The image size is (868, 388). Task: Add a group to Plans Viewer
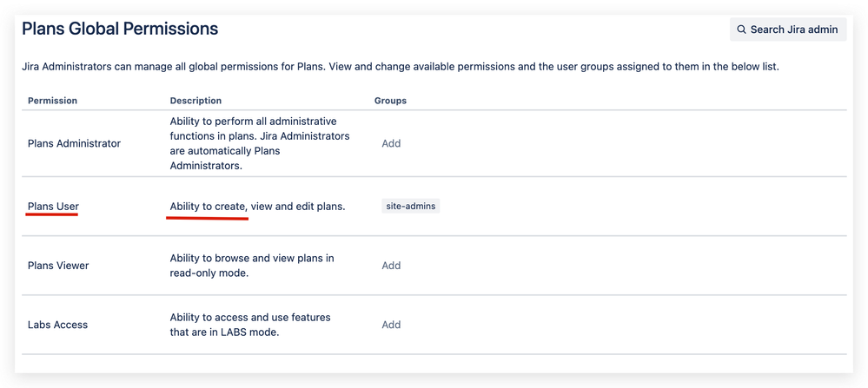(x=391, y=266)
